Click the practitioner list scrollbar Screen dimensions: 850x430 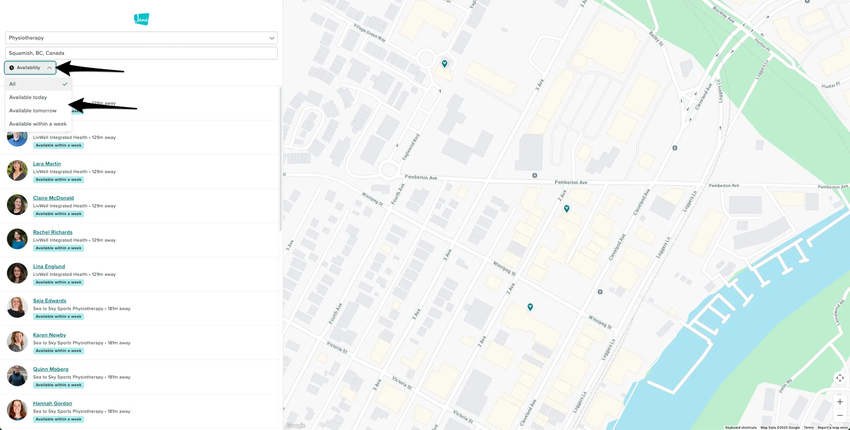tap(280, 158)
